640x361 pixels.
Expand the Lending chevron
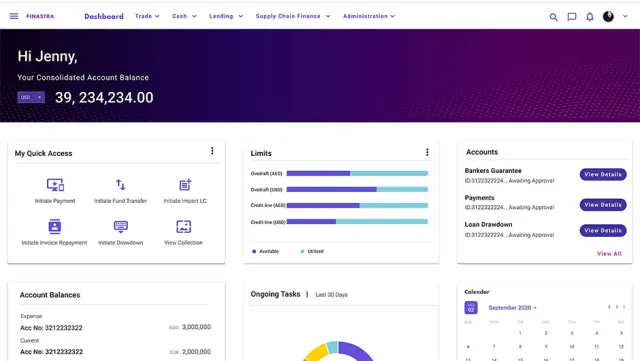tap(241, 16)
